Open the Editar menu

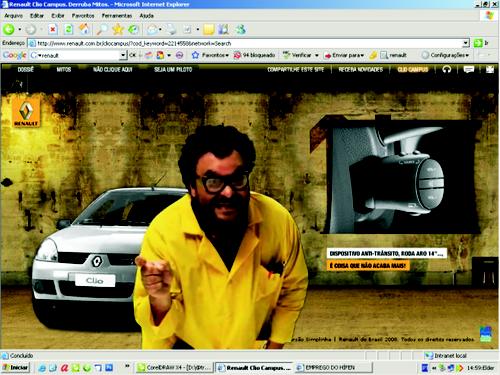pyautogui.click(x=37, y=16)
